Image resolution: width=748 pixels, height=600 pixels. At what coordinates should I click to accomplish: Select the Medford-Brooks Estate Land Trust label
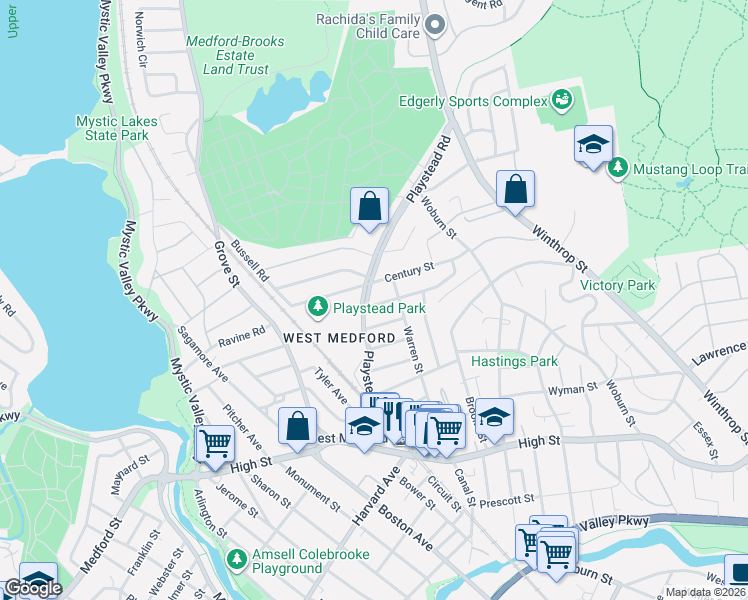click(235, 55)
